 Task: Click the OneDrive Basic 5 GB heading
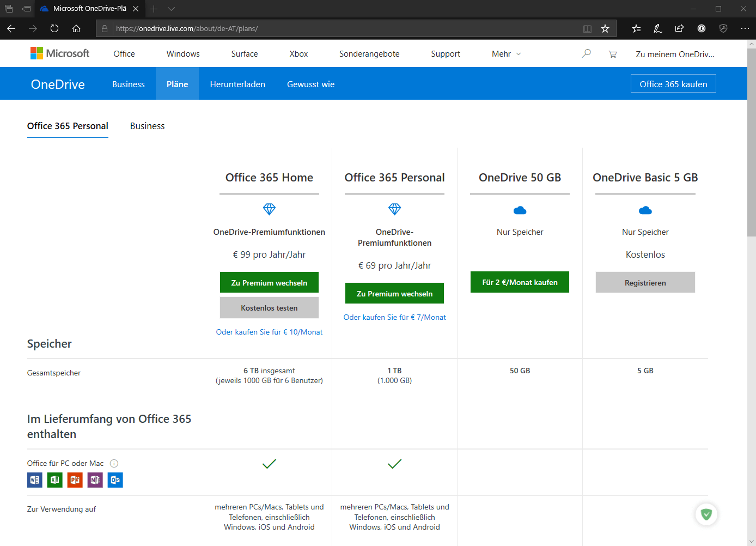645,178
